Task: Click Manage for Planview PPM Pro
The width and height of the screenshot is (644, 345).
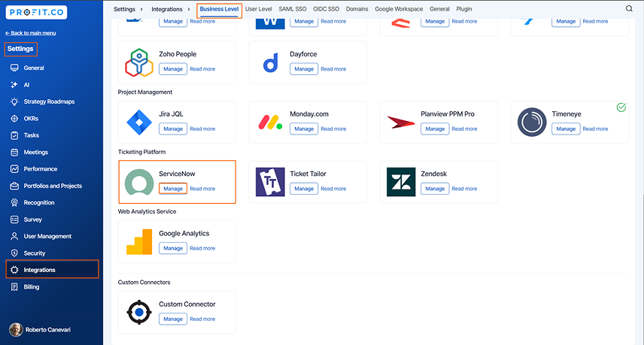Action: point(435,129)
